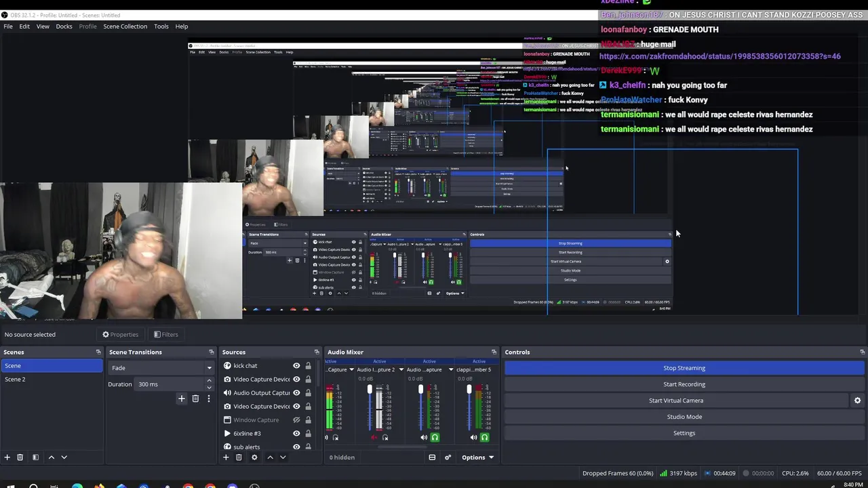Add a new scene with the Scenes plus icon
The width and height of the screenshot is (868, 488).
coord(7,457)
